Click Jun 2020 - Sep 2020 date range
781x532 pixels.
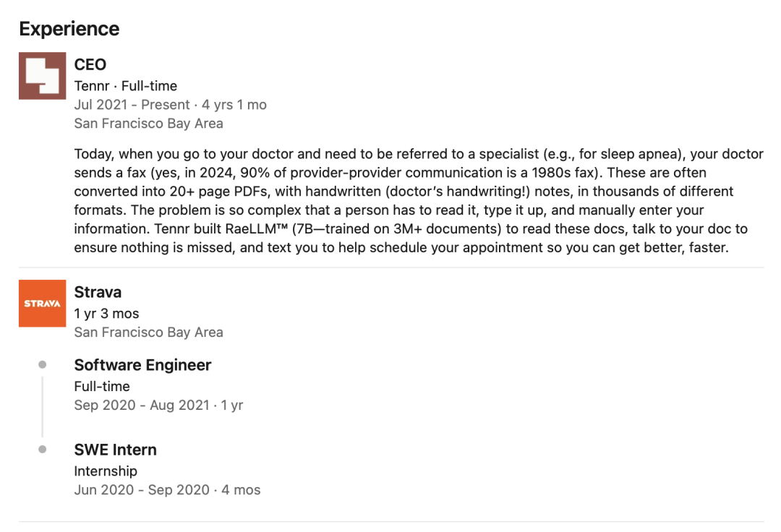pos(142,489)
